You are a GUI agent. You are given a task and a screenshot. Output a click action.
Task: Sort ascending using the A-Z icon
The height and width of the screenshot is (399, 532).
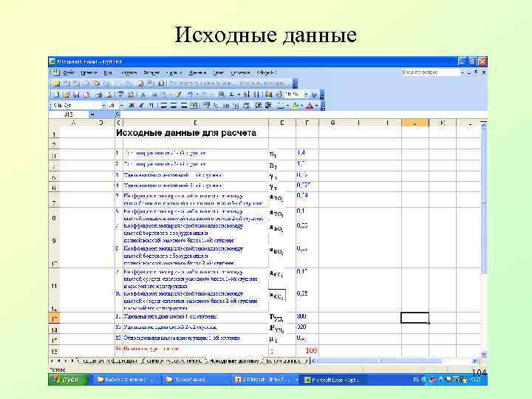(247, 95)
